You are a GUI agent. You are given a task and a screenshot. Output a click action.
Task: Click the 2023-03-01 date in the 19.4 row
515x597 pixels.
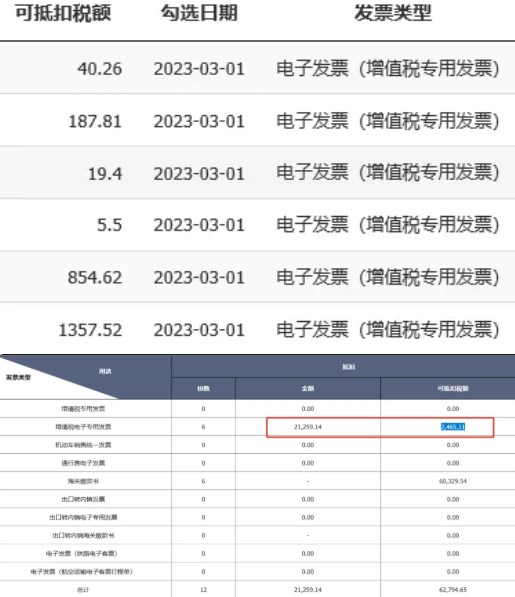click(199, 174)
